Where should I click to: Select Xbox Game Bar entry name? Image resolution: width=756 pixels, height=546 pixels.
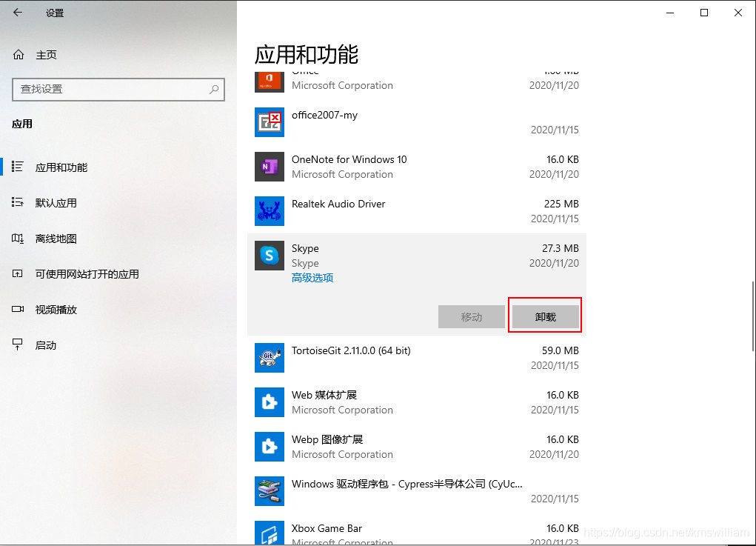(x=327, y=528)
